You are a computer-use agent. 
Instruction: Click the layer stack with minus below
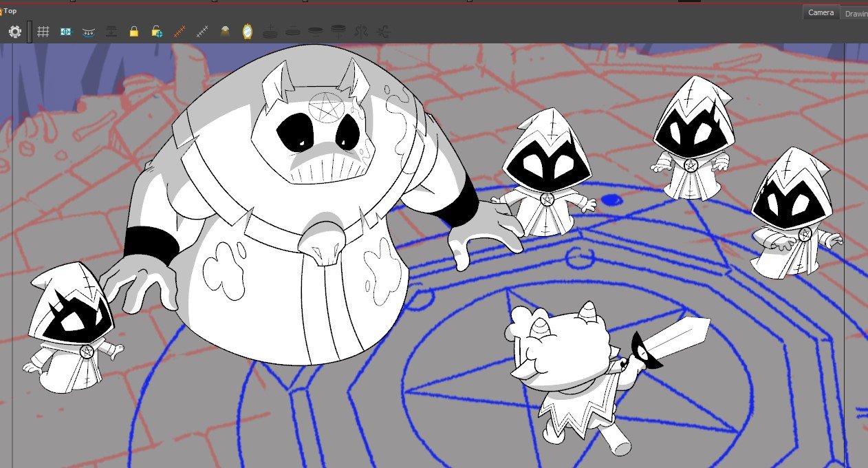pos(316,32)
